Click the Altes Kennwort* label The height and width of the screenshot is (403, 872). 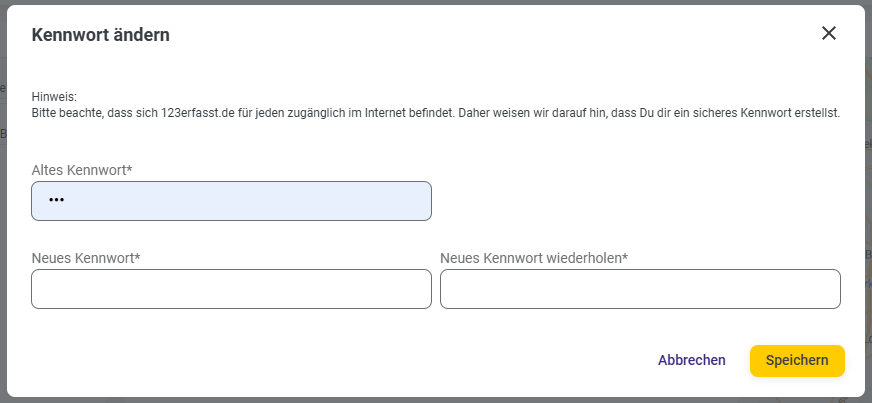(82, 170)
